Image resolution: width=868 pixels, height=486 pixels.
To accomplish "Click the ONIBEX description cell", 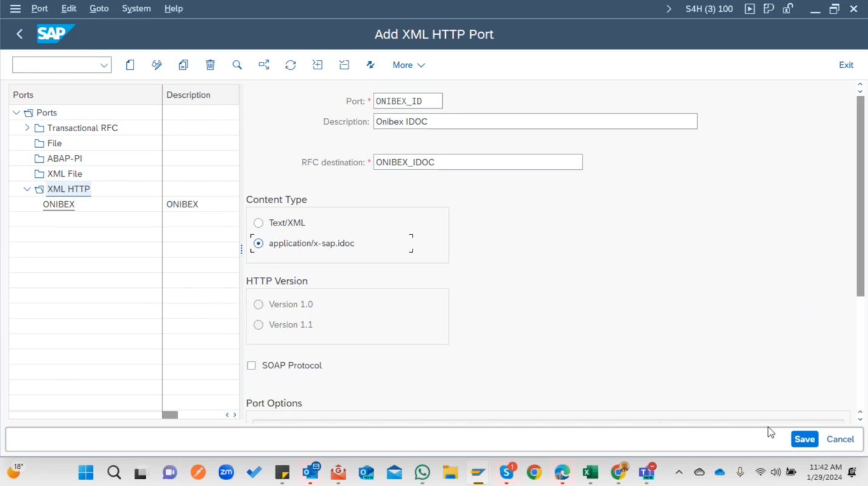I will coord(200,204).
